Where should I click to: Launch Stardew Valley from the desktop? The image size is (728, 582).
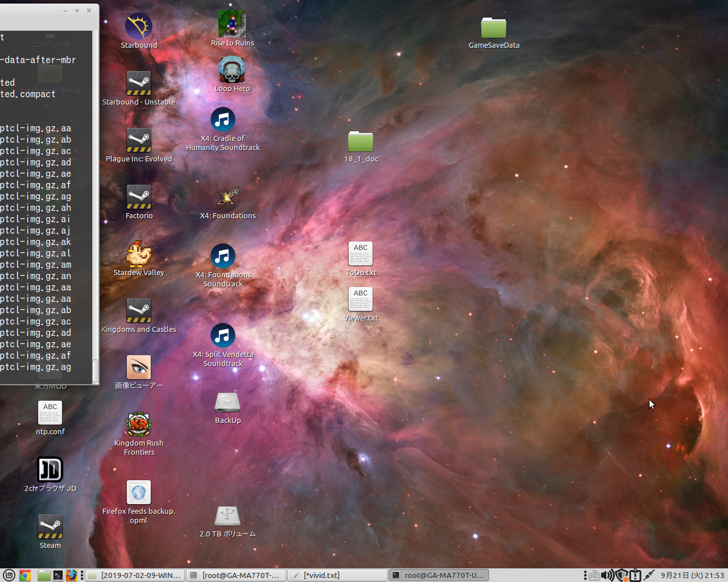tap(138, 254)
